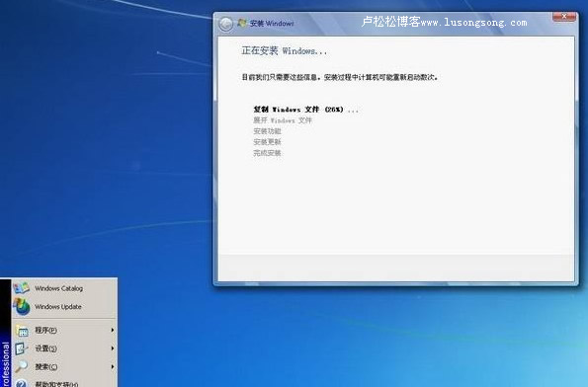Select the step 安装功能
The width and height of the screenshot is (588, 387).
pyautogui.click(x=267, y=131)
